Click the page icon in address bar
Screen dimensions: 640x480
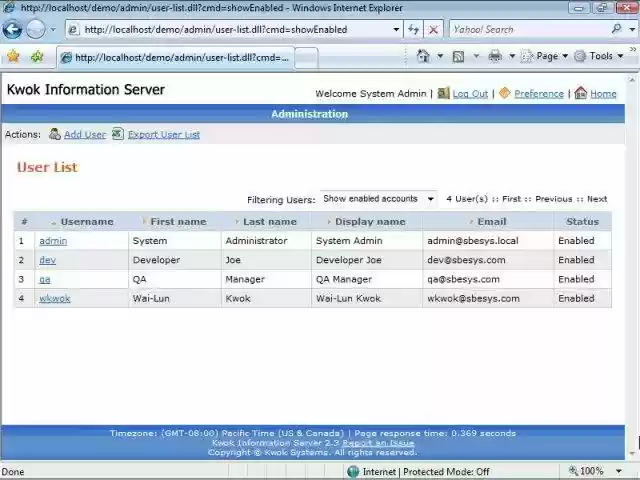point(73,29)
